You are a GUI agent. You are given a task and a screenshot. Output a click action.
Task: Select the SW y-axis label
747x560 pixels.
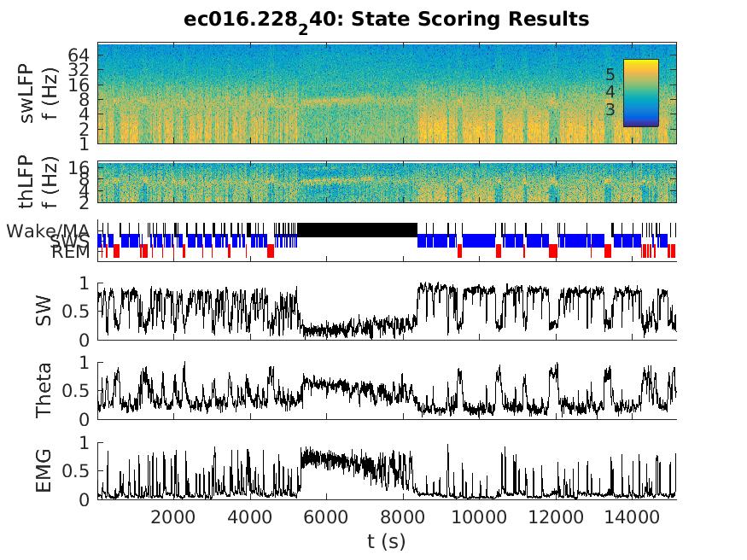point(44,312)
